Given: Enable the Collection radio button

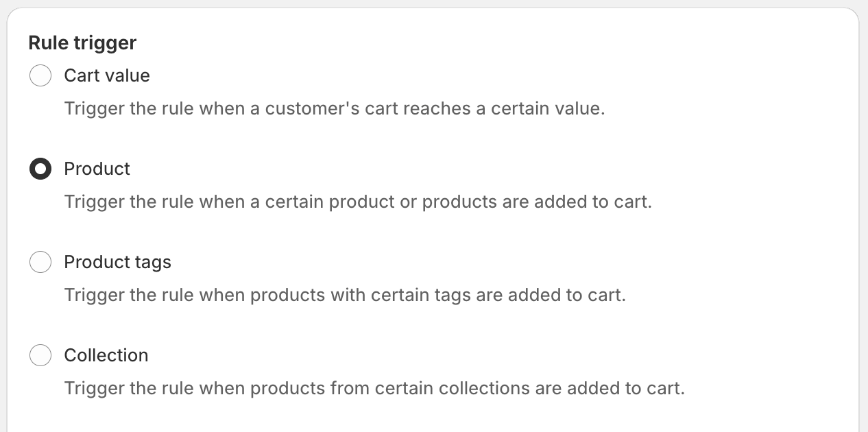Looking at the screenshot, I should (x=40, y=355).
